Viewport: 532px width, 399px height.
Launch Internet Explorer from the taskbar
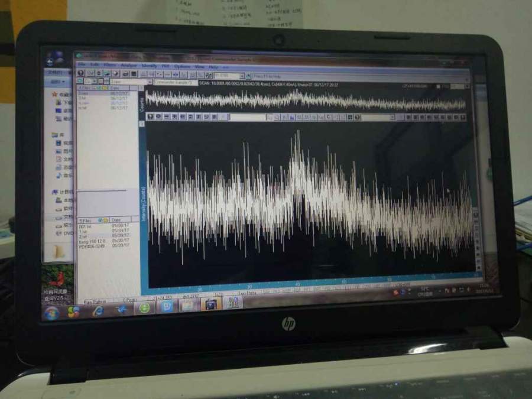click(98, 311)
